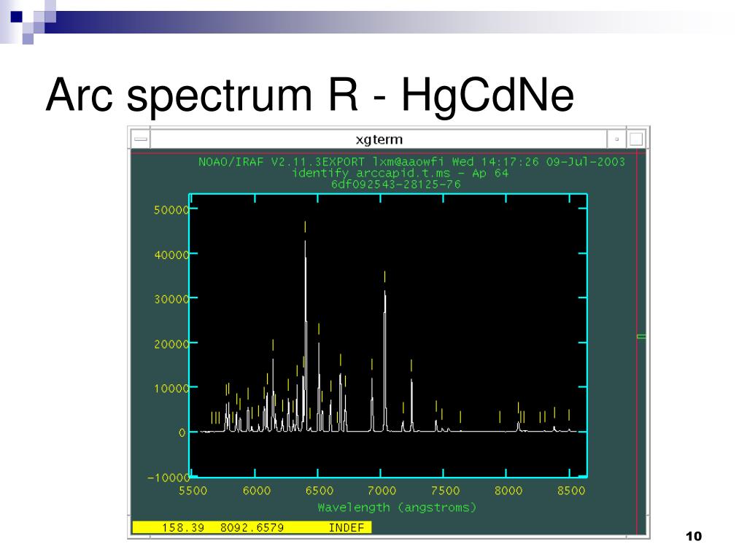Click the -10000 y-axis label
The height and width of the screenshot is (560, 747).
pyautogui.click(x=169, y=478)
